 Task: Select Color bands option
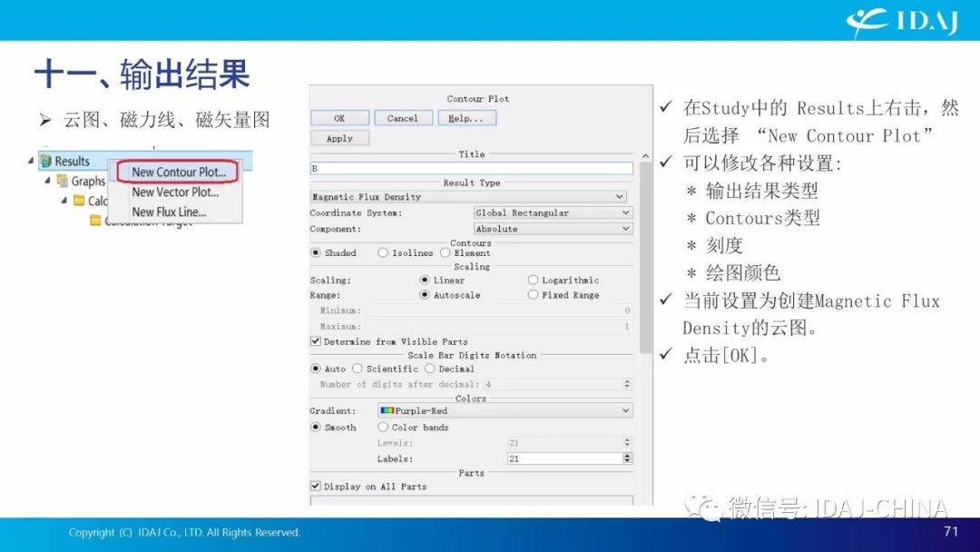383,427
